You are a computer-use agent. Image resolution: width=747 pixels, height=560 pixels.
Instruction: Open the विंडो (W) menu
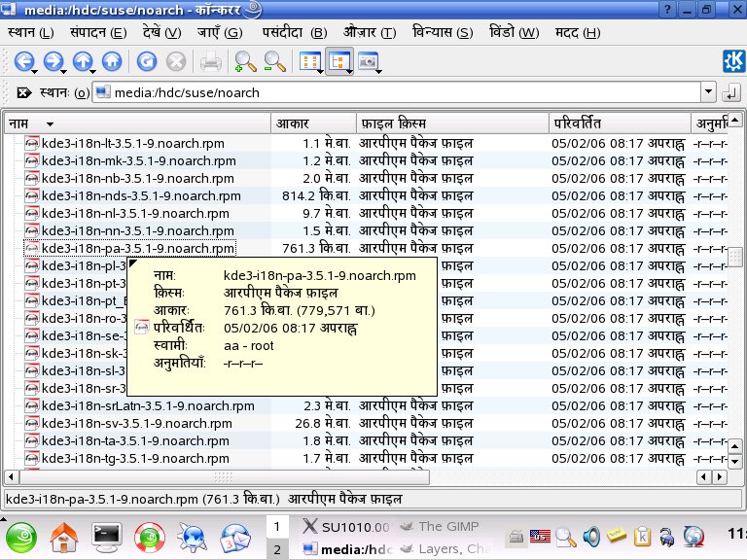click(514, 32)
